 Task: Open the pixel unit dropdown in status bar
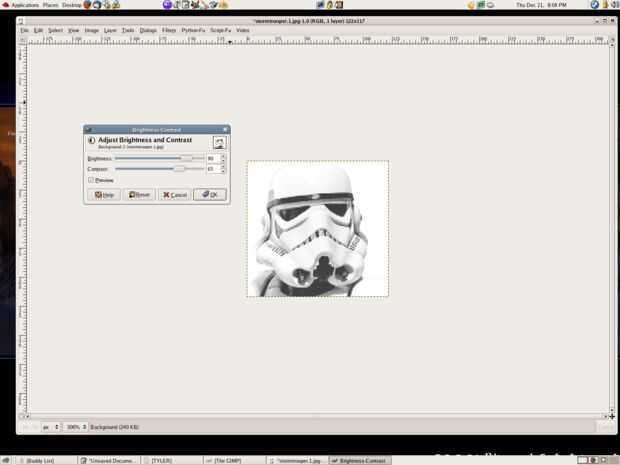51,427
